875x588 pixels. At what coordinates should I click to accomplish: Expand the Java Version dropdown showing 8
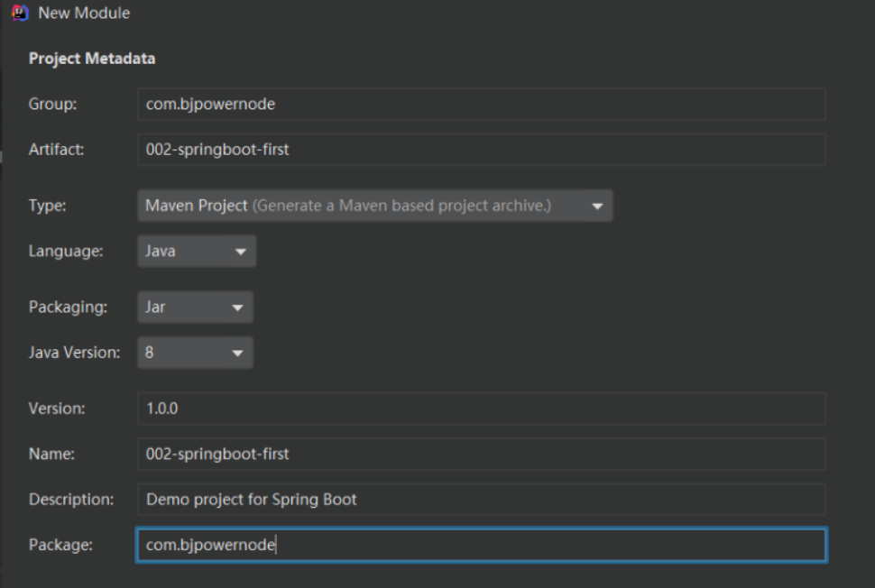(x=195, y=353)
